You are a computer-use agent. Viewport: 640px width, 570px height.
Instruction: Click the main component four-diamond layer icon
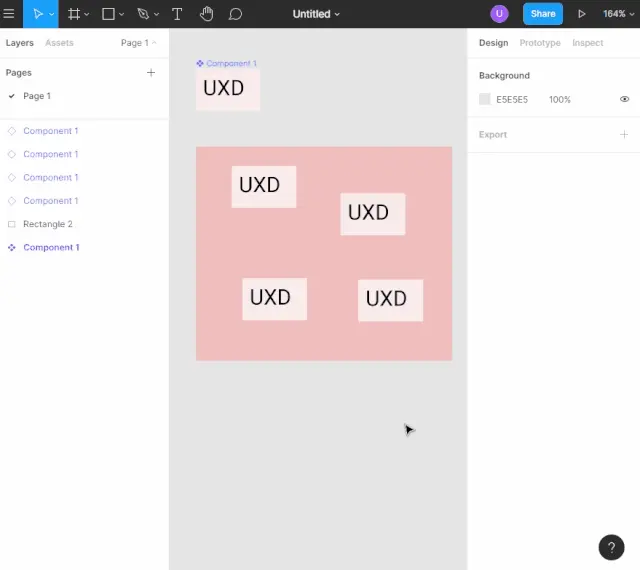click(11, 247)
